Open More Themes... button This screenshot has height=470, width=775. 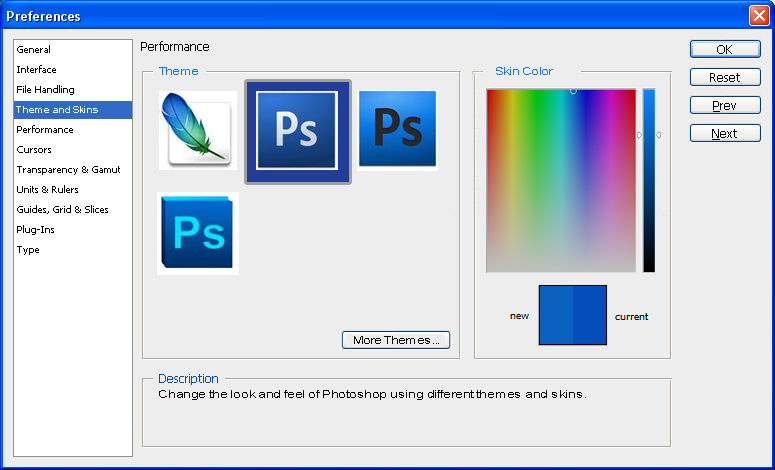396,340
